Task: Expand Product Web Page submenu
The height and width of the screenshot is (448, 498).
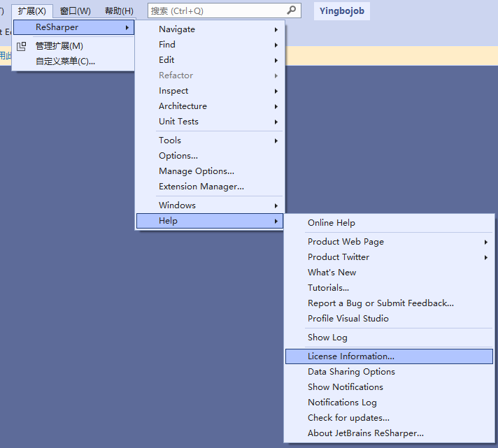Action: [389, 242]
